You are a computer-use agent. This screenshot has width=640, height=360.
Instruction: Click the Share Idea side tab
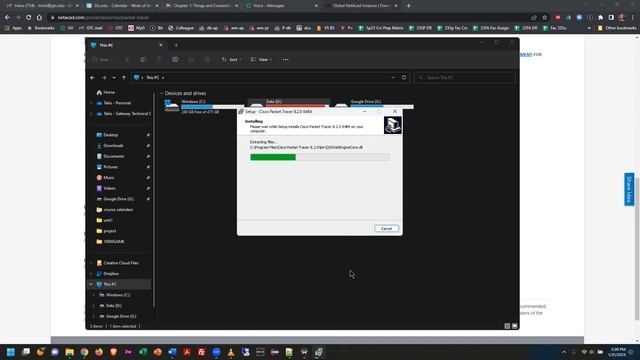click(x=629, y=189)
